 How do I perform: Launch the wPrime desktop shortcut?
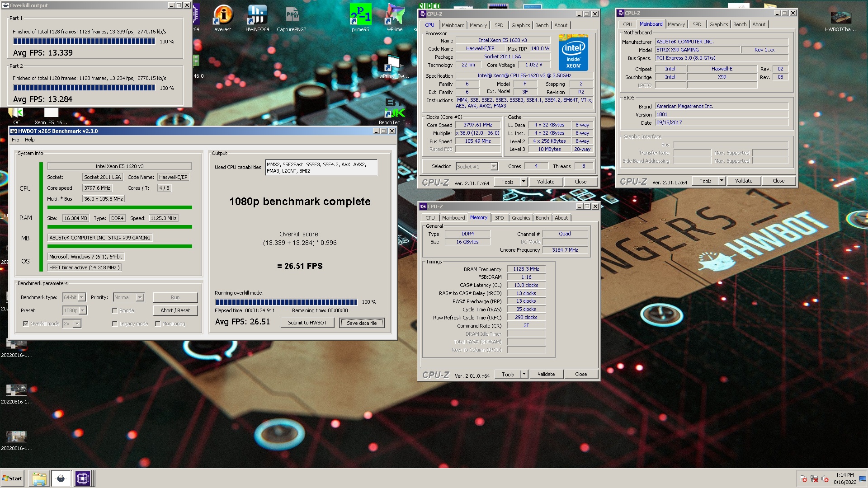click(x=394, y=18)
